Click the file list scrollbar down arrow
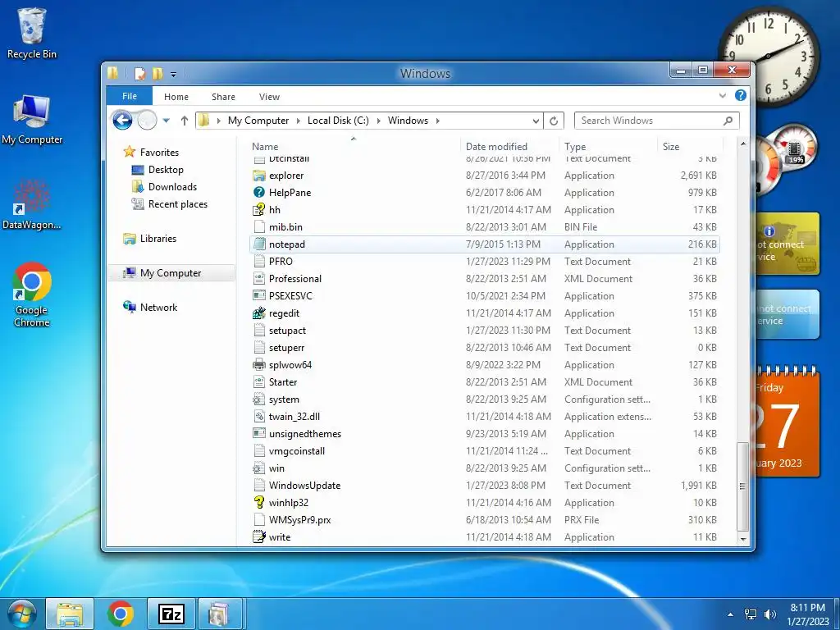This screenshot has height=630, width=840. [743, 538]
